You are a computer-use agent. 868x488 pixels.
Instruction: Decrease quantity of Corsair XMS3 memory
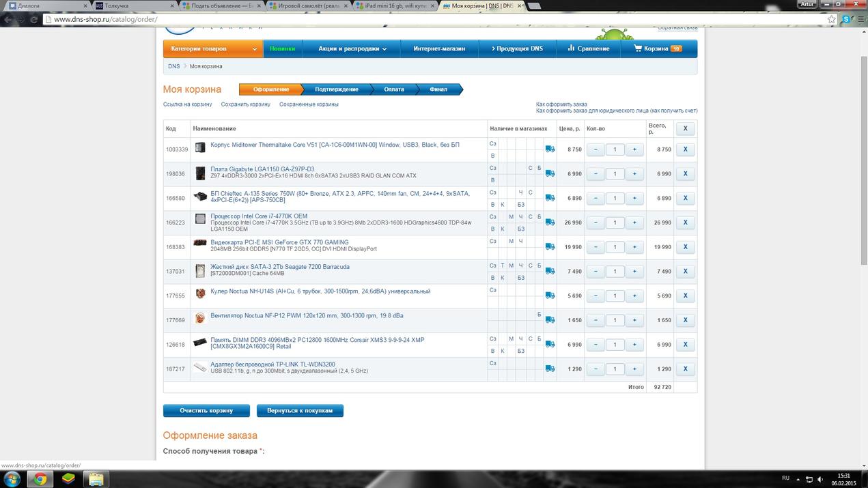point(596,345)
